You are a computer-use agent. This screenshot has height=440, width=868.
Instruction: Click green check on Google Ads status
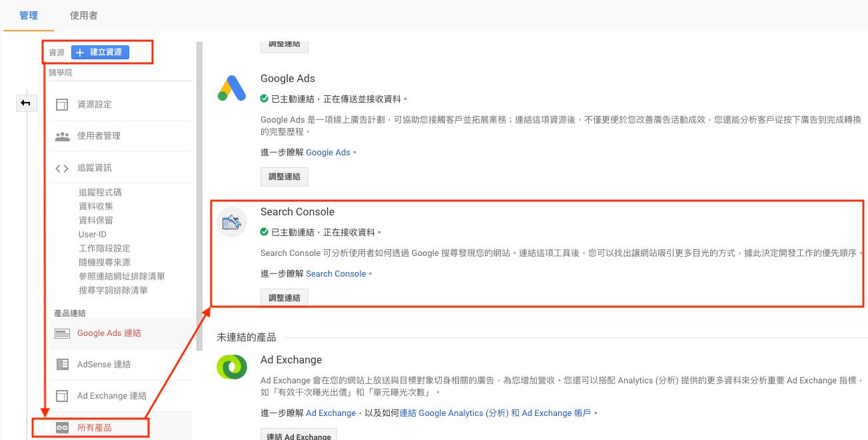pyautogui.click(x=264, y=99)
